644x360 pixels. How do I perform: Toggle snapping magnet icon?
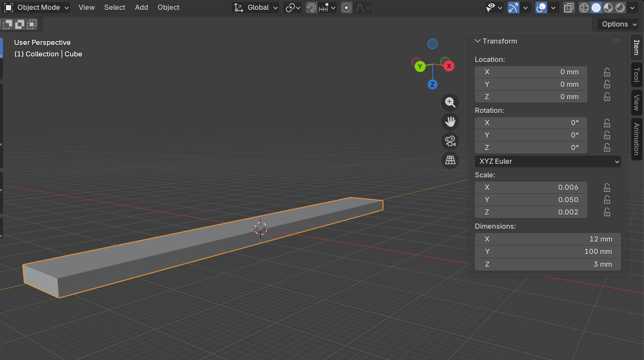(312, 8)
